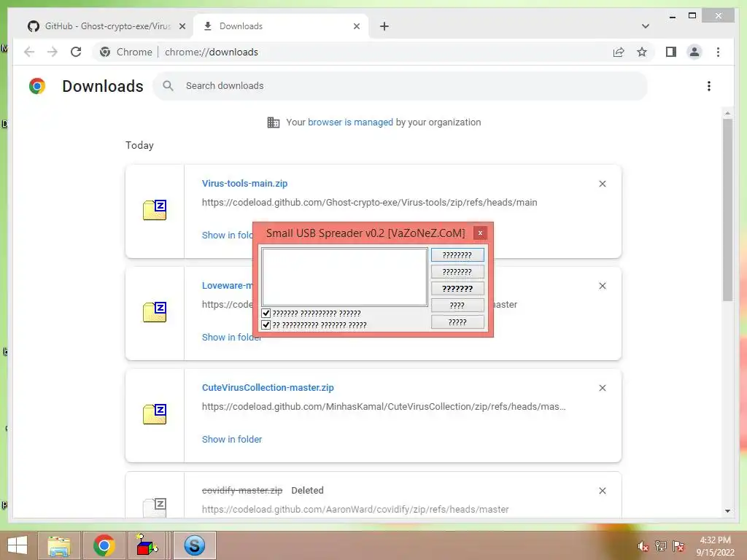
Task: Click scrollbar down arrow on Downloads page
Action: 727,511
